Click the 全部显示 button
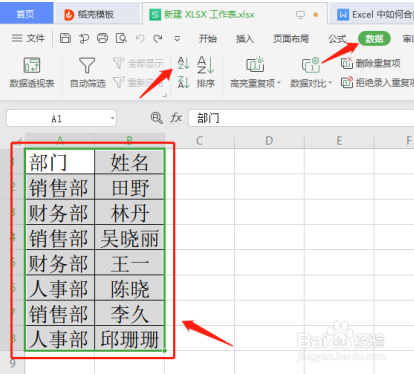The height and width of the screenshot is (374, 414). (138, 63)
